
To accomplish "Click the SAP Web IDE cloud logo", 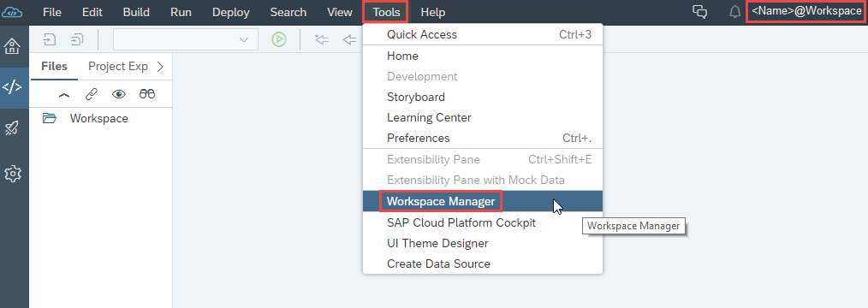I will tap(12, 12).
